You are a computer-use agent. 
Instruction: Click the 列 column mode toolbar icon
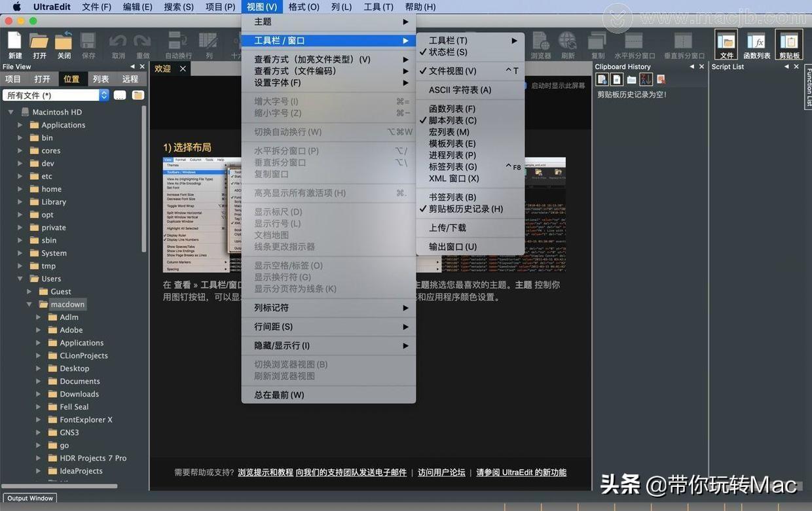[x=210, y=41]
